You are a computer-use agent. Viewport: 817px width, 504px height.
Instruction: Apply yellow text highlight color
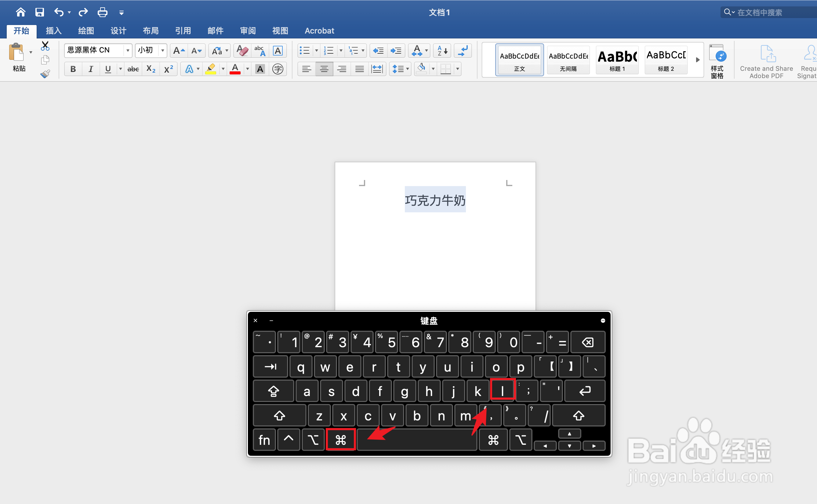[211, 69]
